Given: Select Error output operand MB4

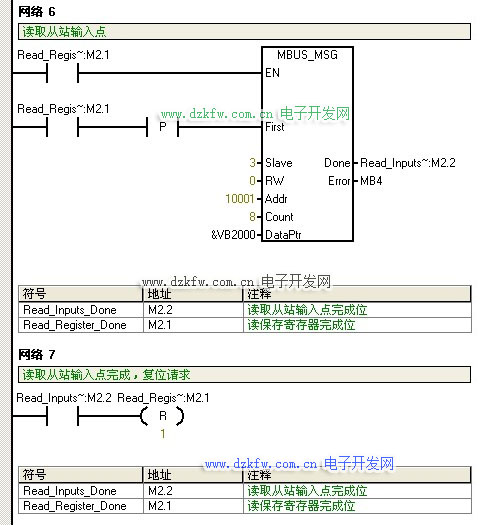Looking at the screenshot, I should point(371,181).
